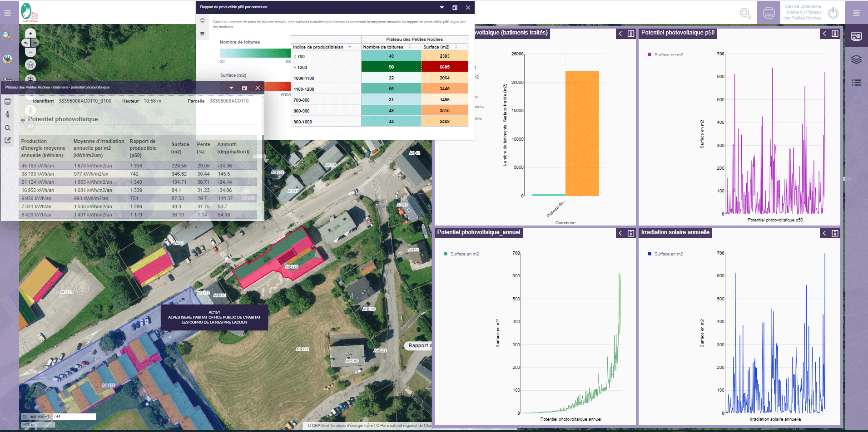Click the print icon in building info panel
The image size is (868, 432).
(8, 101)
